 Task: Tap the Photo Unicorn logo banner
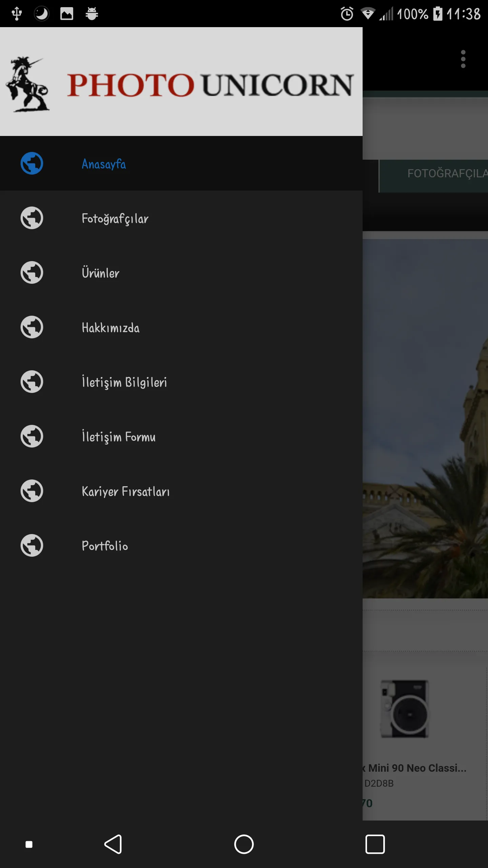click(181, 82)
